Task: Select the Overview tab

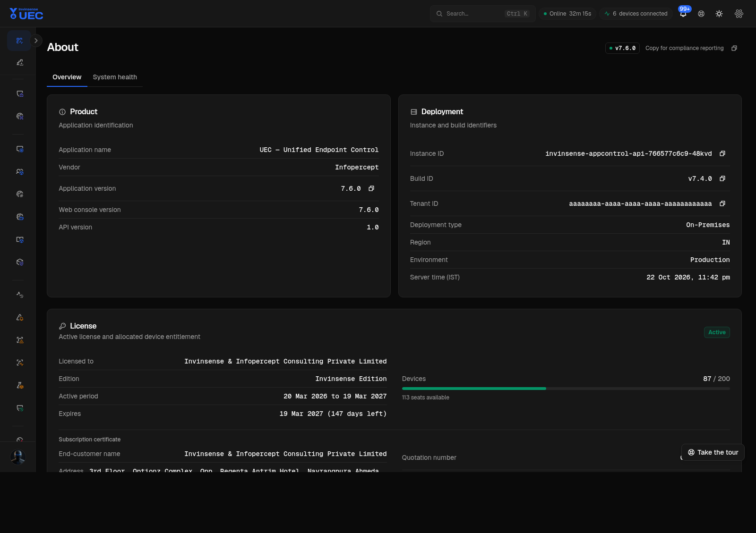Action: click(x=67, y=77)
